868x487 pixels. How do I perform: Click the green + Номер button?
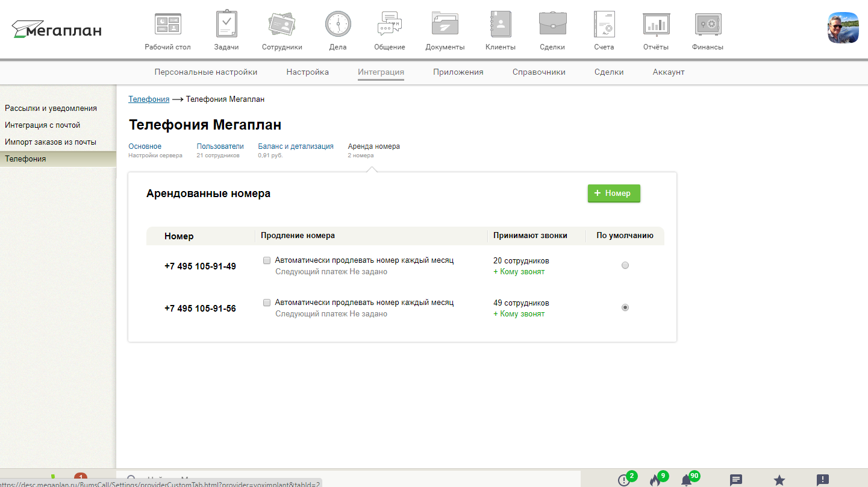[614, 193]
